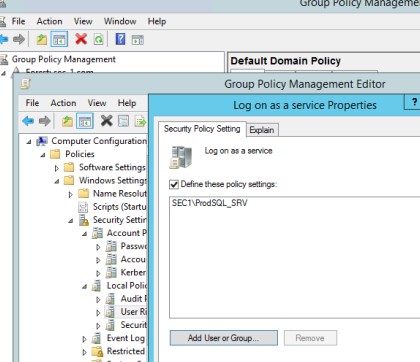Switch to the Explain tab

coord(262,130)
